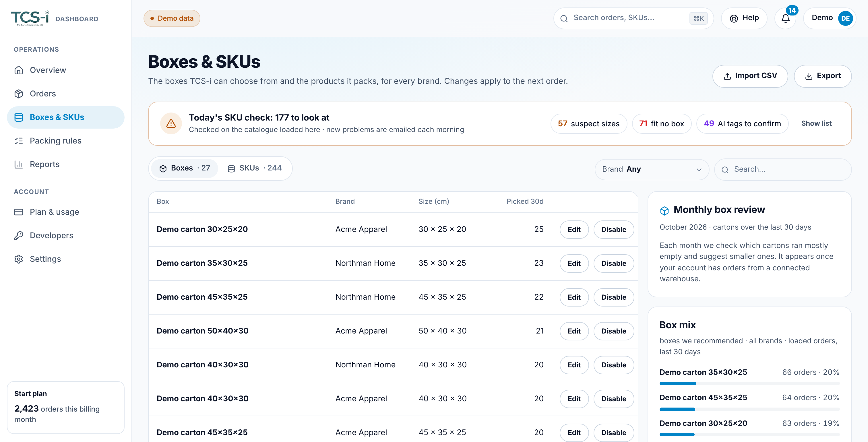Click the Demo account menu
This screenshot has width=868, height=442.
click(x=829, y=18)
